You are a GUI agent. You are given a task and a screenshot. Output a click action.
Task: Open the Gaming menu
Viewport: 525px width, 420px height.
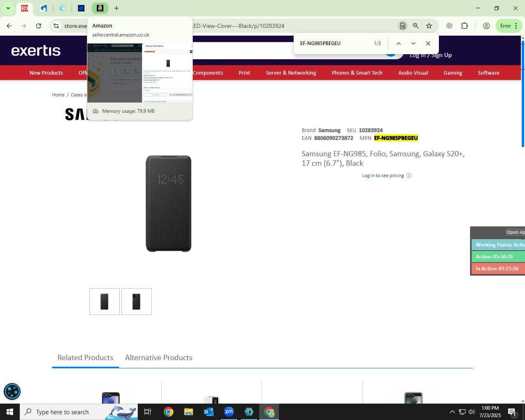tap(453, 73)
